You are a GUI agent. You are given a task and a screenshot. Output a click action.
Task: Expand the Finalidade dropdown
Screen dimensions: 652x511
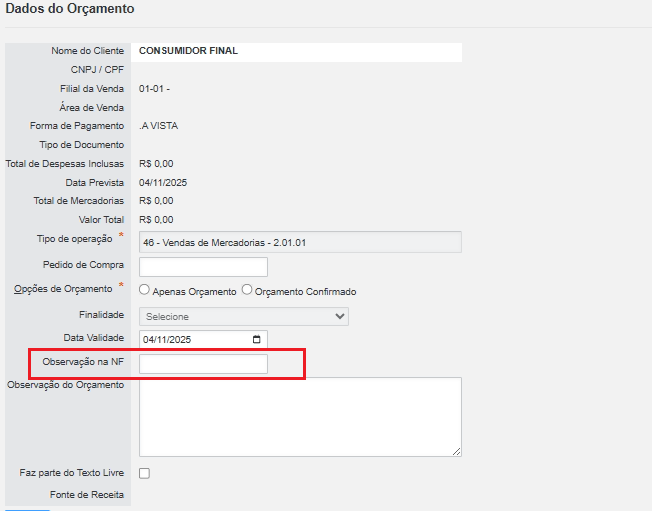243,316
